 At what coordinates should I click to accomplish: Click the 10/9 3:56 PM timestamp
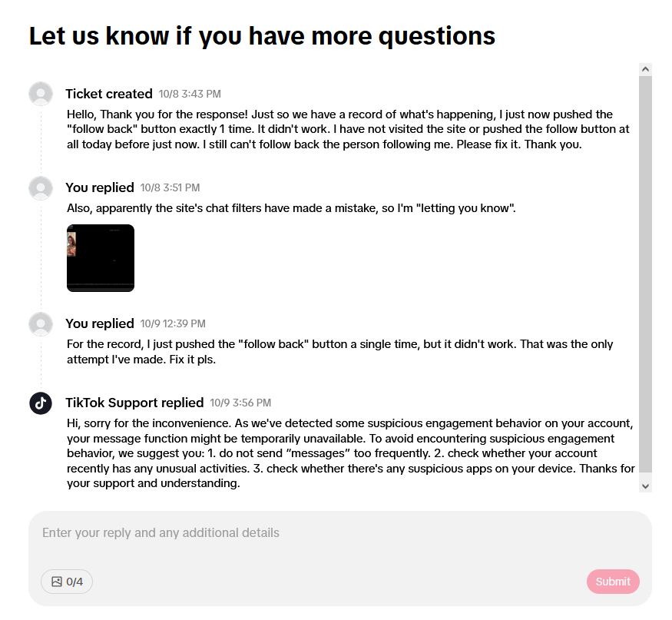point(240,403)
